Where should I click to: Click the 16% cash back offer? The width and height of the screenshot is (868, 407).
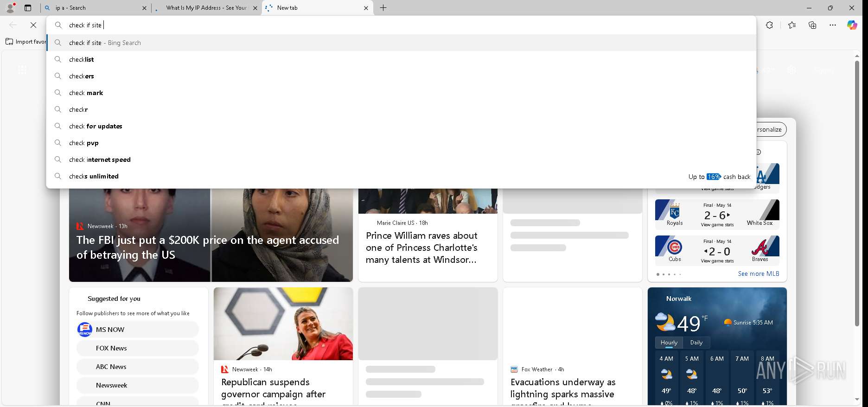pyautogui.click(x=719, y=177)
